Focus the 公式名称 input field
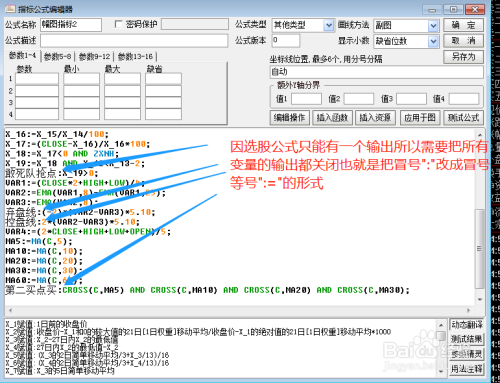This screenshot has width=500, height=383. (71, 25)
